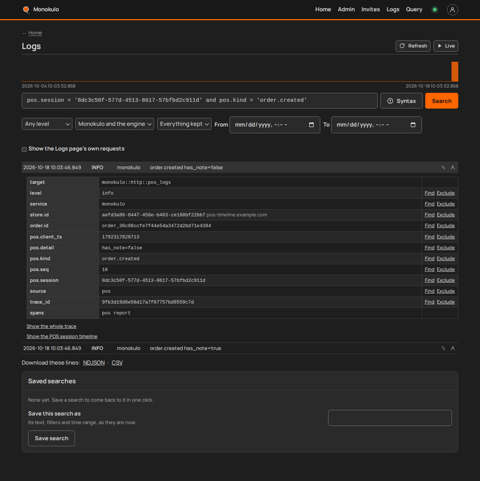
Task: Toggle Show the Logs page's own requests
Action: click(24, 149)
